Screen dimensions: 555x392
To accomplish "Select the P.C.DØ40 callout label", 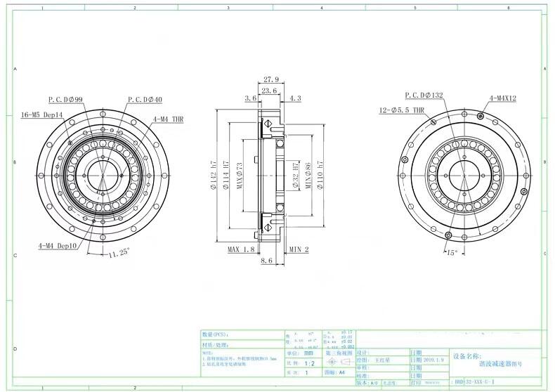I will pyautogui.click(x=145, y=100).
